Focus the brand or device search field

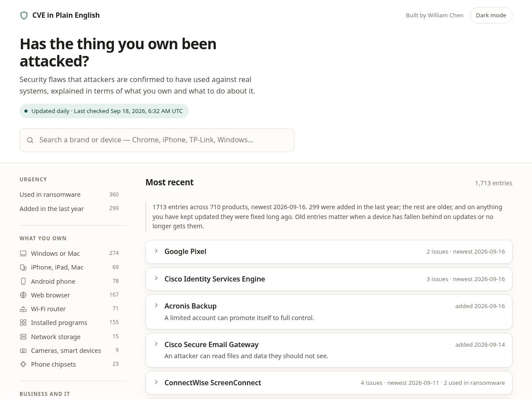(x=157, y=140)
